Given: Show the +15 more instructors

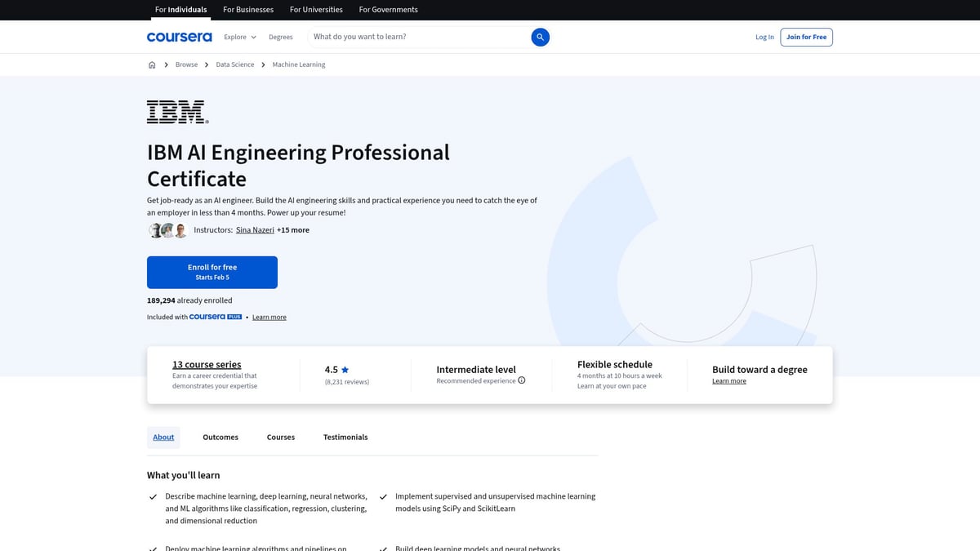Looking at the screenshot, I should pos(293,230).
